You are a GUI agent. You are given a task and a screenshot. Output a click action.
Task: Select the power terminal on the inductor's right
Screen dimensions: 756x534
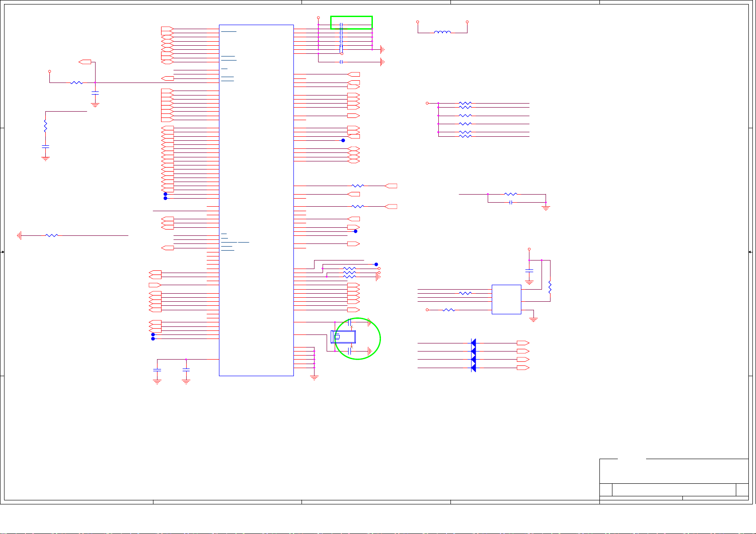pyautogui.click(x=467, y=22)
